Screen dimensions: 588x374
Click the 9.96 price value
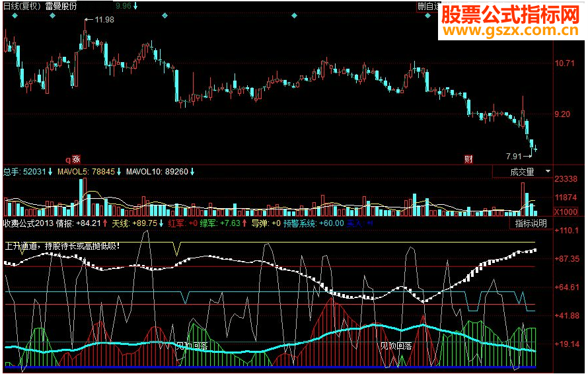coord(124,6)
